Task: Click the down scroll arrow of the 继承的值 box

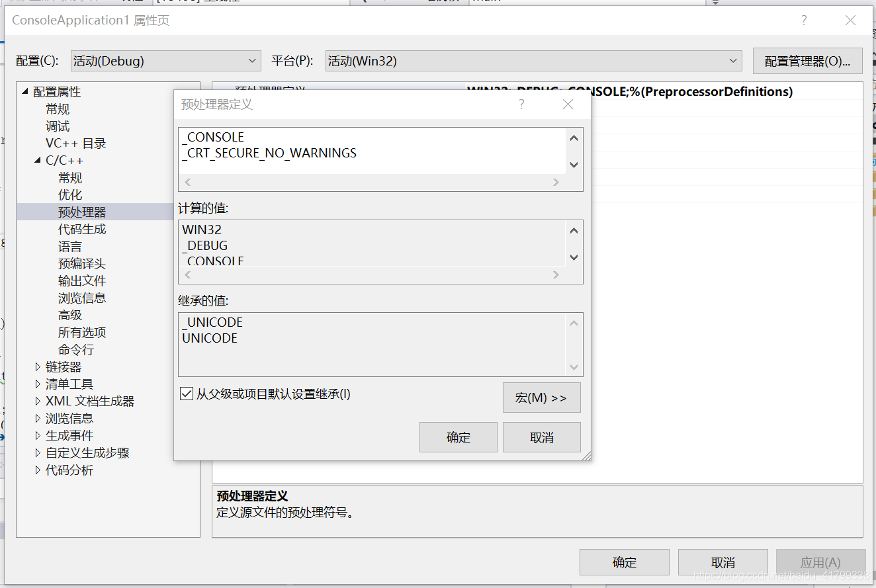Action: 574,368
